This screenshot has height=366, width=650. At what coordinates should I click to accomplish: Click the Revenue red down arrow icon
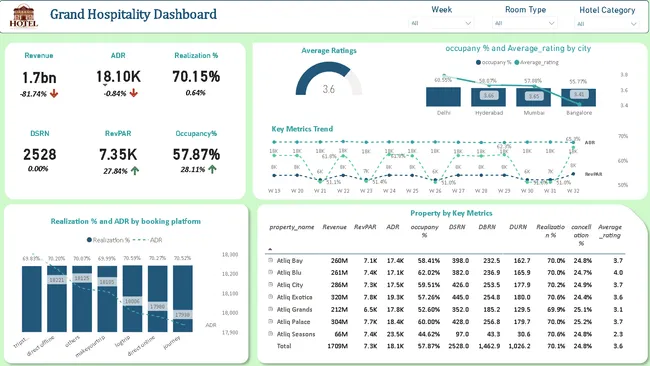54,94
